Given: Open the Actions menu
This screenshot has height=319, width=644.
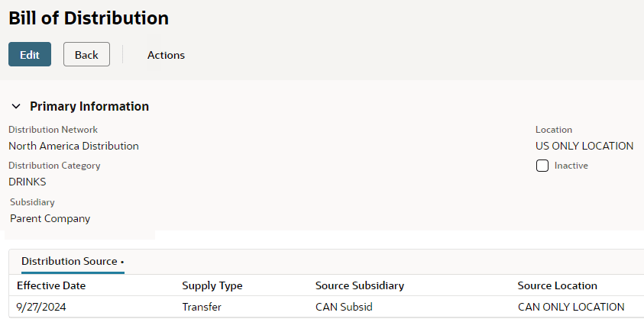Looking at the screenshot, I should tap(166, 55).
